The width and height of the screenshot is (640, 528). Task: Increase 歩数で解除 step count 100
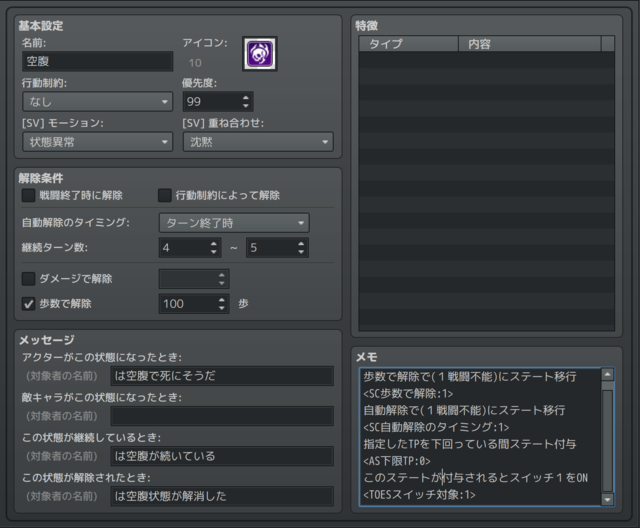[222, 300]
